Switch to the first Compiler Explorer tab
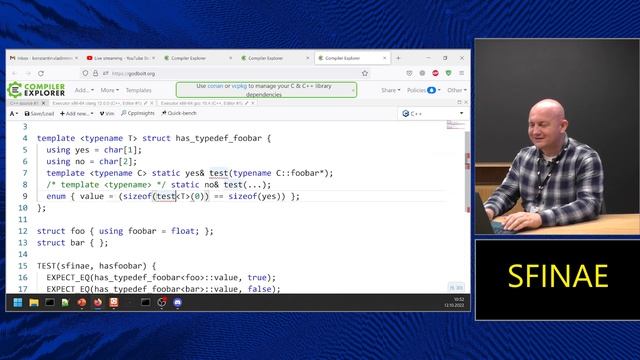Viewport: 640px width, 360px height. [x=198, y=58]
